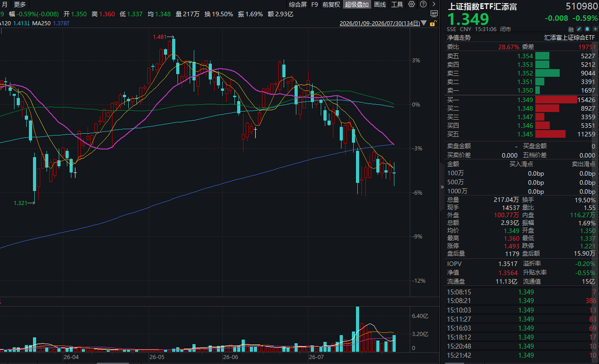
Task: Click the WP monitor icon
Action: pyautogui.click(x=434, y=14)
